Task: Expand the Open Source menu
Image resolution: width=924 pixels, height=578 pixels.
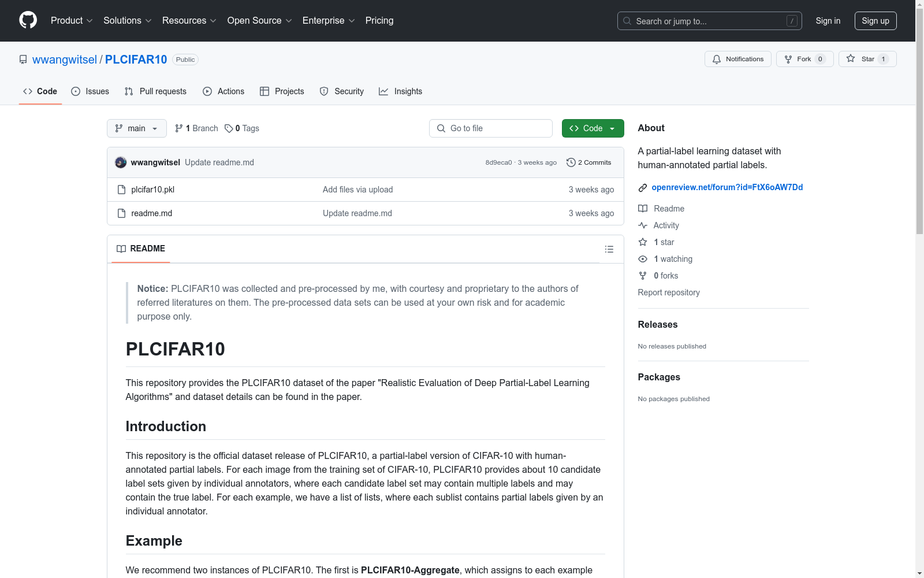Action: 260,21
